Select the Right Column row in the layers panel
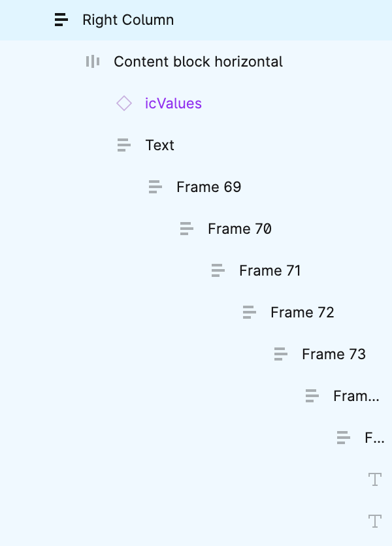This screenshot has height=546, width=392. pyautogui.click(x=128, y=20)
